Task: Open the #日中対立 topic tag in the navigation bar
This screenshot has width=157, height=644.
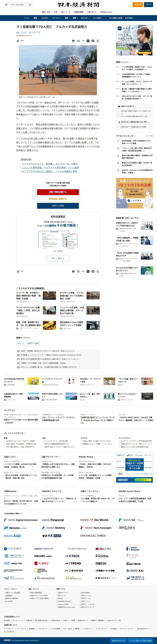Action: click(129, 18)
